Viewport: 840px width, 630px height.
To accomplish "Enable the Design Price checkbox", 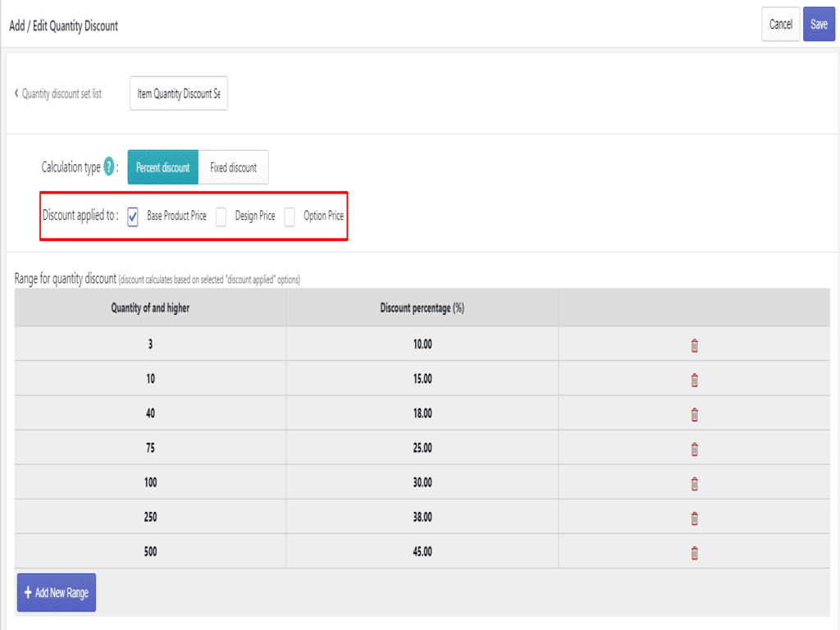I will pyautogui.click(x=221, y=217).
